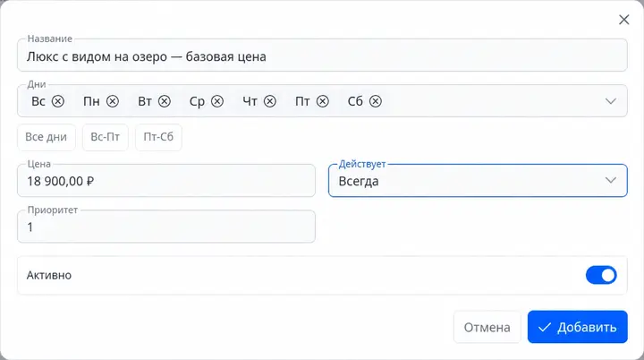Expand the Дни dropdown chevron
This screenshot has height=360, width=644.
[611, 101]
